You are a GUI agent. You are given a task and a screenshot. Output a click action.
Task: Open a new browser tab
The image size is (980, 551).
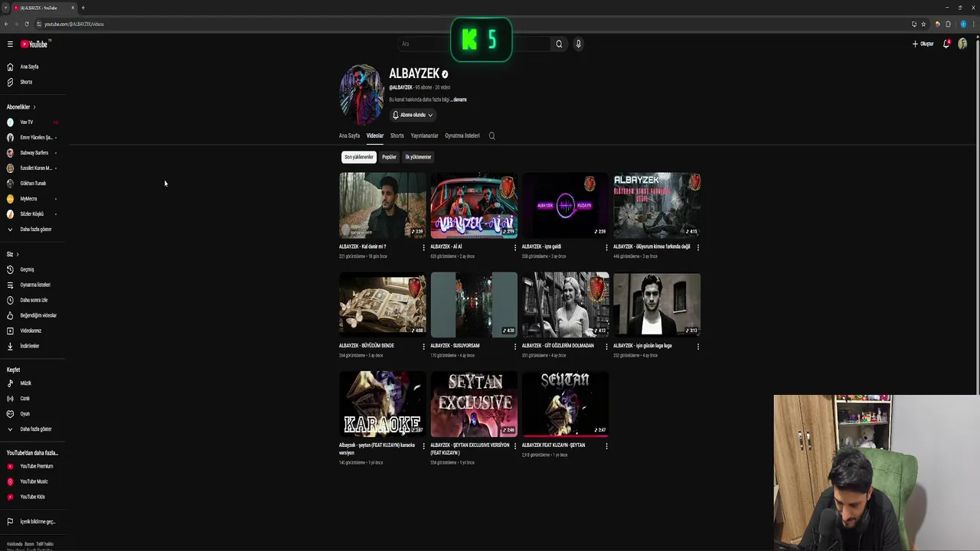click(x=83, y=8)
